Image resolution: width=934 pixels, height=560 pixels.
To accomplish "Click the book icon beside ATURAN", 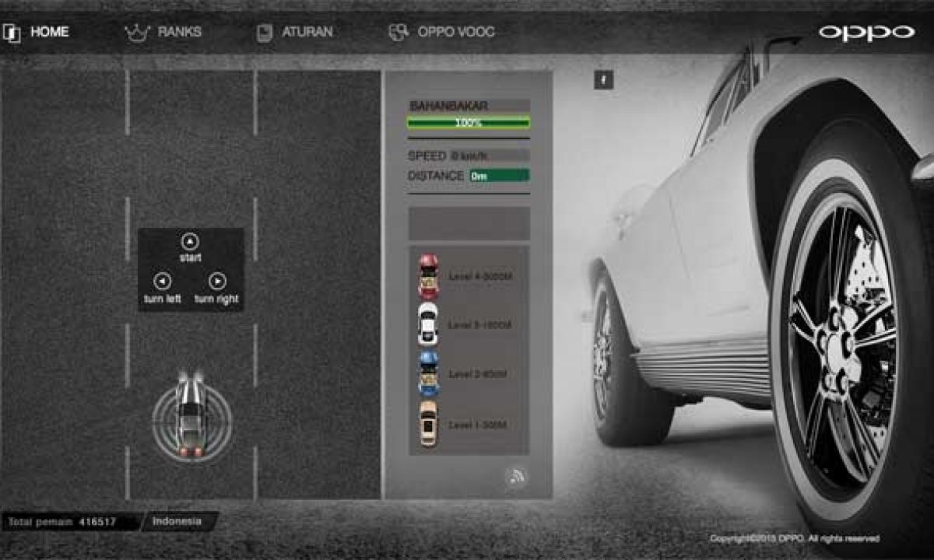I will (x=265, y=33).
